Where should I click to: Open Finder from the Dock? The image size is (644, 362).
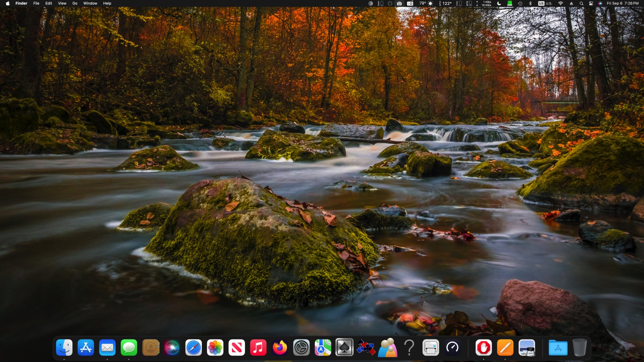click(x=64, y=348)
